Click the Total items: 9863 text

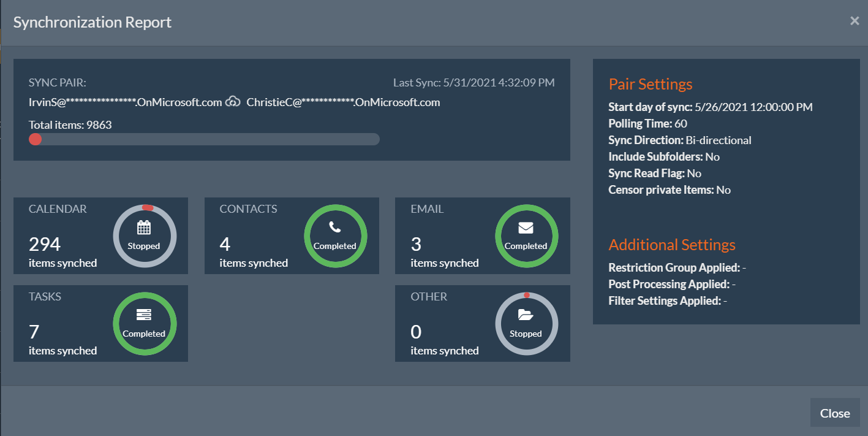coord(70,124)
